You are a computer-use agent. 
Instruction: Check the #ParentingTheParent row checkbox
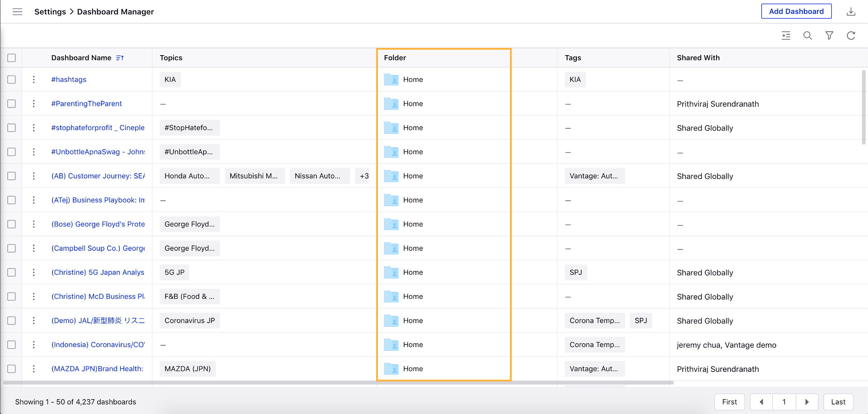point(12,103)
